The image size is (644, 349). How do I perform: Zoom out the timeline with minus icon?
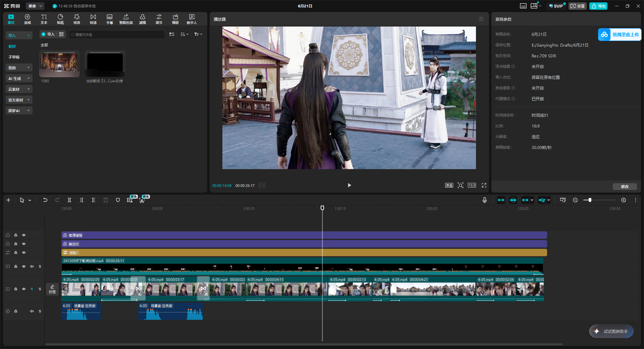[x=575, y=200]
